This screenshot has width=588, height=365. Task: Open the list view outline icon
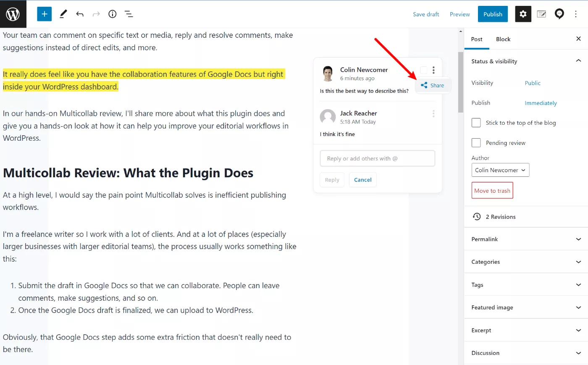(x=129, y=14)
